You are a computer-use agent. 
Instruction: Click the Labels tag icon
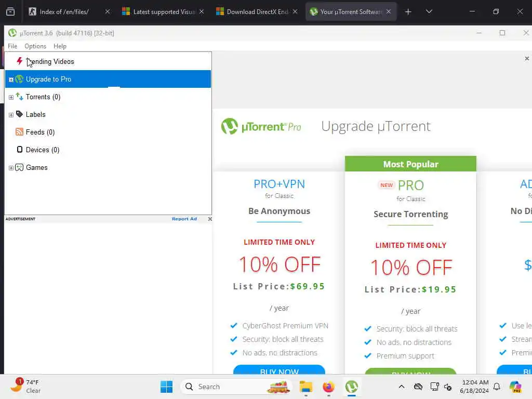tap(19, 114)
